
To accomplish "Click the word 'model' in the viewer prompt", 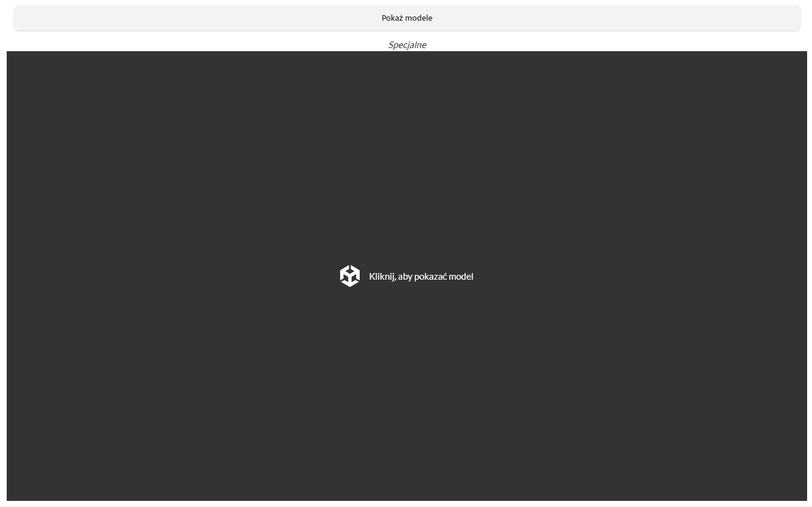I will tap(461, 277).
